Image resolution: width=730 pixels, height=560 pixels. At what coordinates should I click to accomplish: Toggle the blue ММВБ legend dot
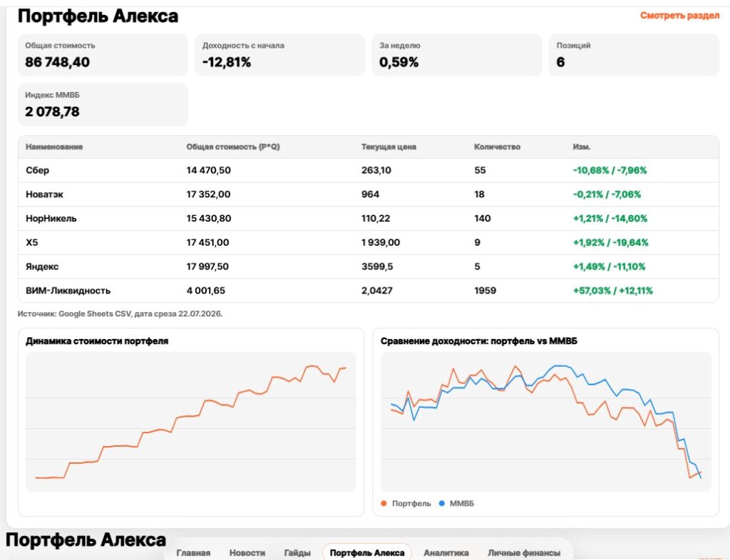(442, 503)
